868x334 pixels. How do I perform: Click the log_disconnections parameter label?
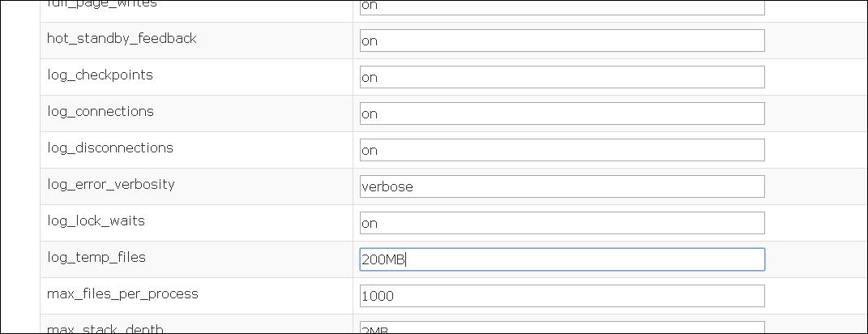click(x=110, y=148)
